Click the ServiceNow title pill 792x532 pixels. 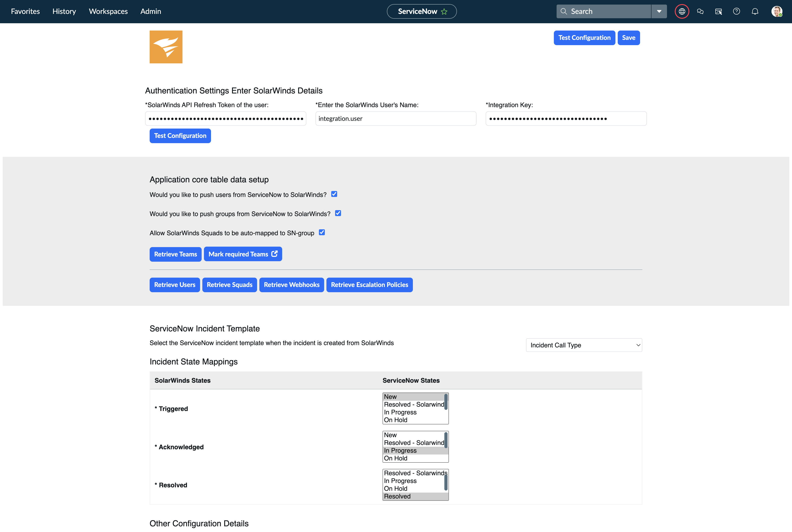pos(422,12)
